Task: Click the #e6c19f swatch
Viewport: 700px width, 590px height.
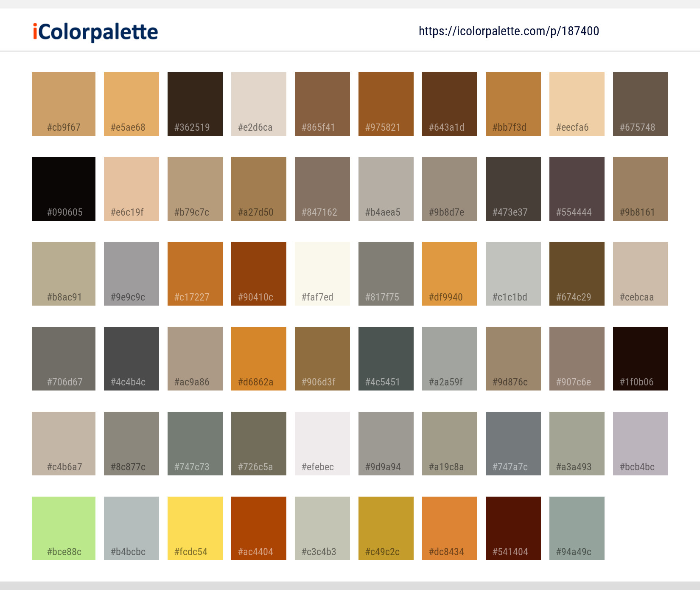Action: tap(131, 188)
